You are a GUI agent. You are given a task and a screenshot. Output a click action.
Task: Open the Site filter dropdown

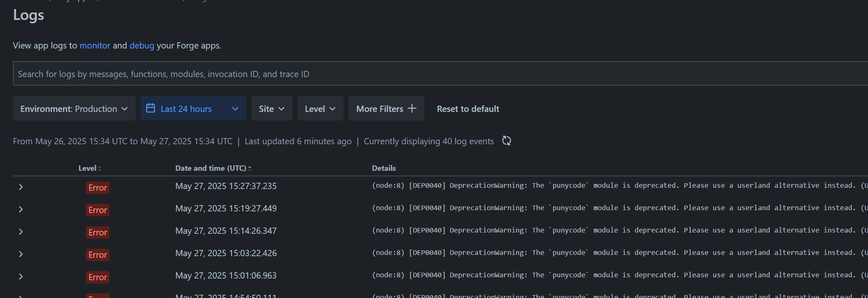[272, 109]
